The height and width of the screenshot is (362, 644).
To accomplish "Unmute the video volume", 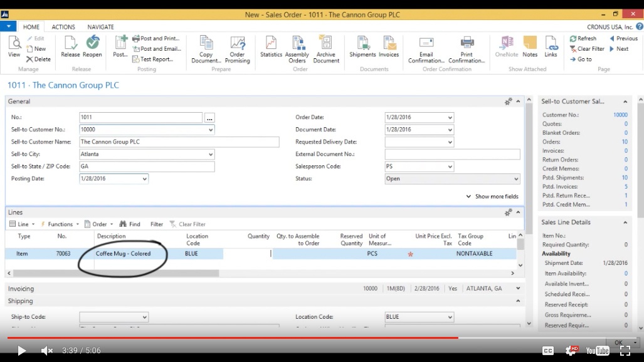I will click(x=47, y=351).
